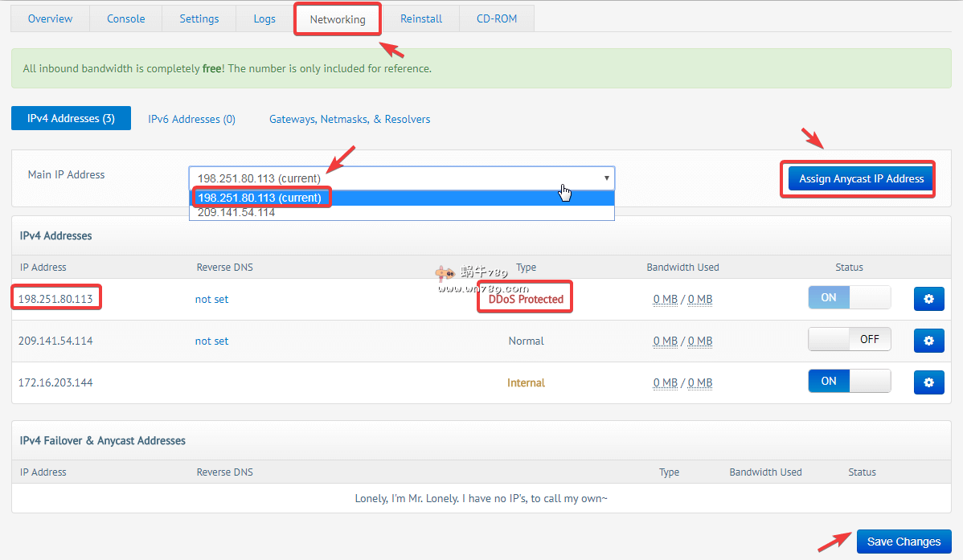Enable the 209.141.54.114 status switch
The width and height of the screenshot is (963, 560).
(849, 339)
